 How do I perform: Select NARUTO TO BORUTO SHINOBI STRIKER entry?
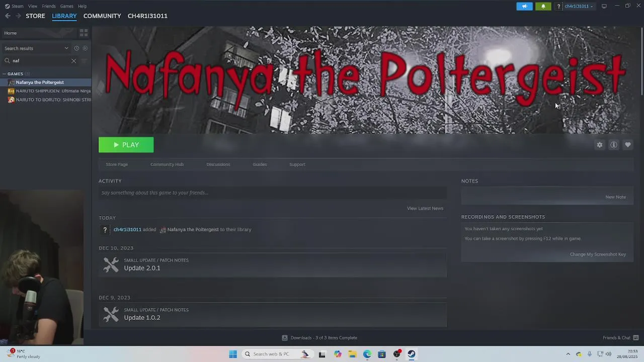coord(49,100)
